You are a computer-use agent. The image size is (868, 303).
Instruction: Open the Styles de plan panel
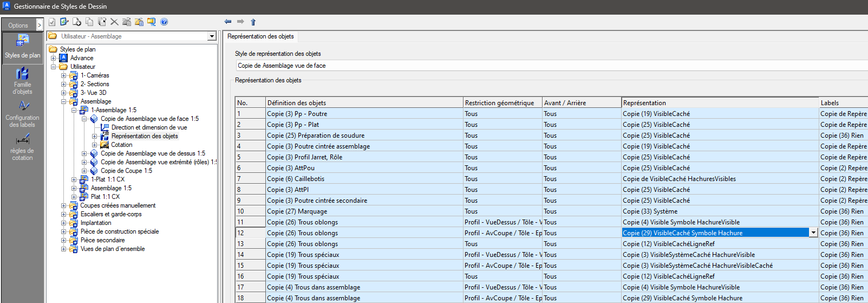22,47
